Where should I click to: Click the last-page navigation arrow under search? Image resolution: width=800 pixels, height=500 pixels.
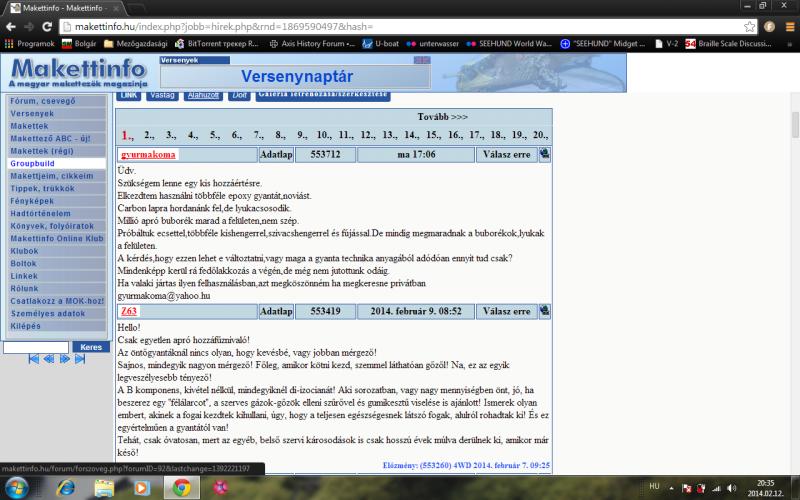(80, 359)
